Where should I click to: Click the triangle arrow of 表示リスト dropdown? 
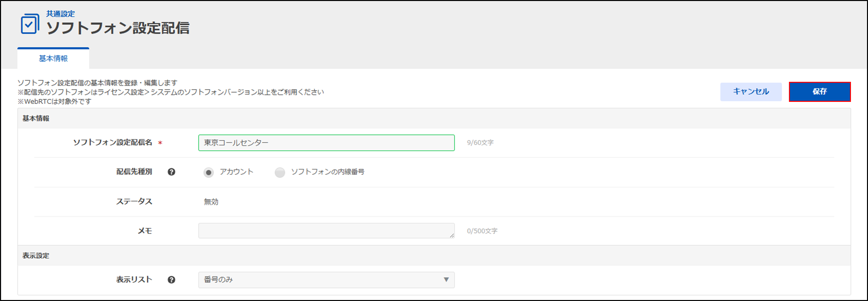(x=446, y=280)
